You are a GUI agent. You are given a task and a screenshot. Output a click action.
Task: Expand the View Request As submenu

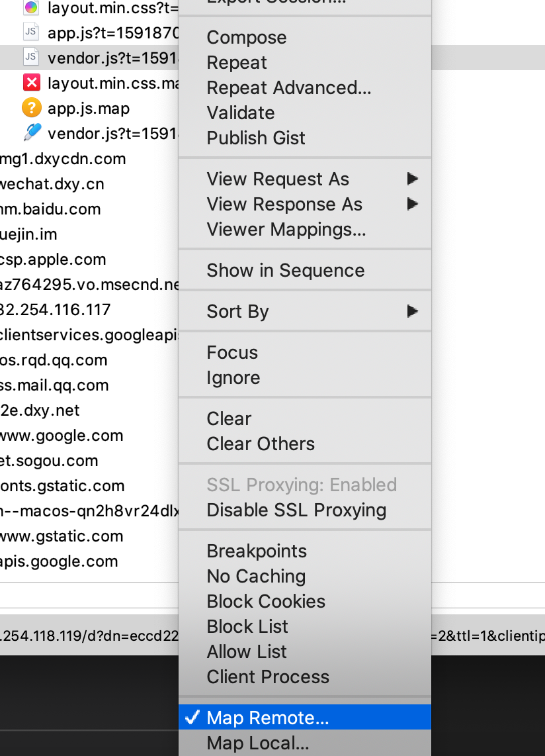coord(413,179)
